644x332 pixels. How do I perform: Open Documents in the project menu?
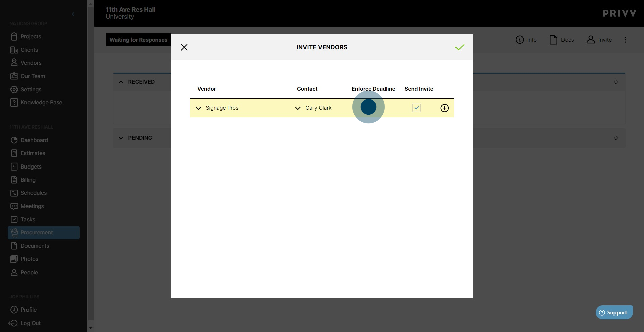35,246
